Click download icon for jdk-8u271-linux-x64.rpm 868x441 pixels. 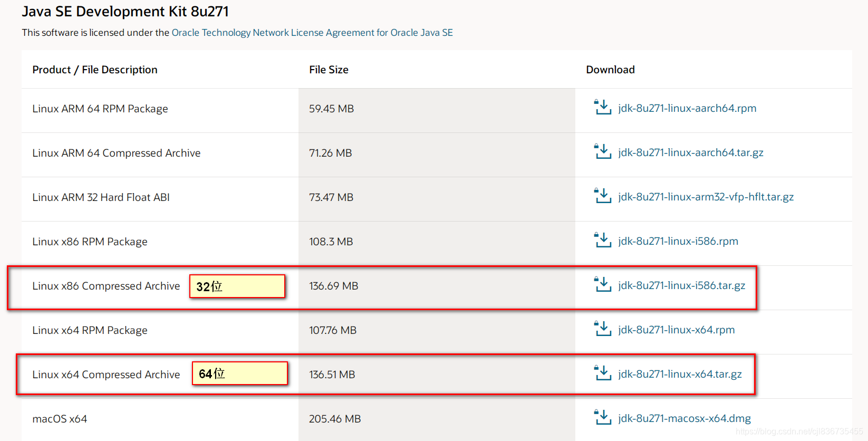pos(603,329)
